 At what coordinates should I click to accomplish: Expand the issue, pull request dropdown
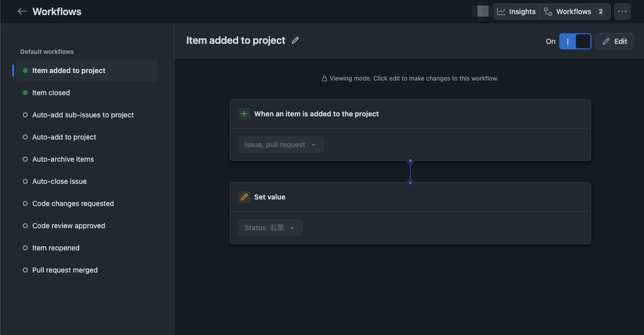click(281, 145)
